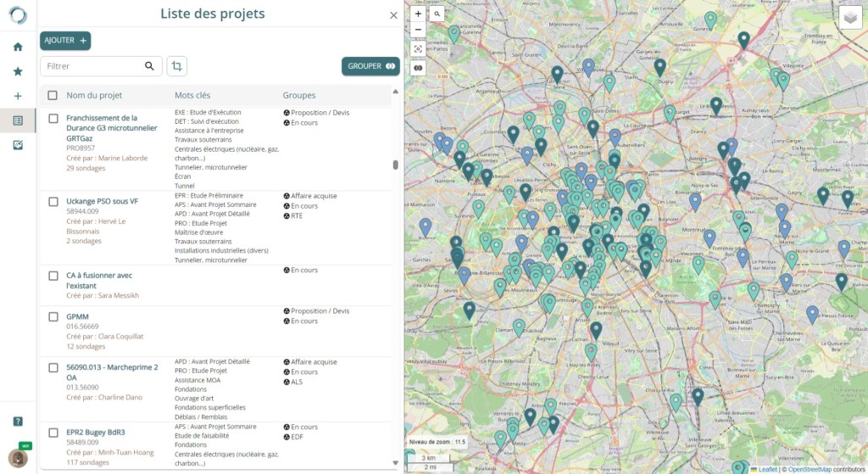Click the Filtrer search field
Image resolution: width=868 pixels, height=474 pixels.
click(92, 66)
